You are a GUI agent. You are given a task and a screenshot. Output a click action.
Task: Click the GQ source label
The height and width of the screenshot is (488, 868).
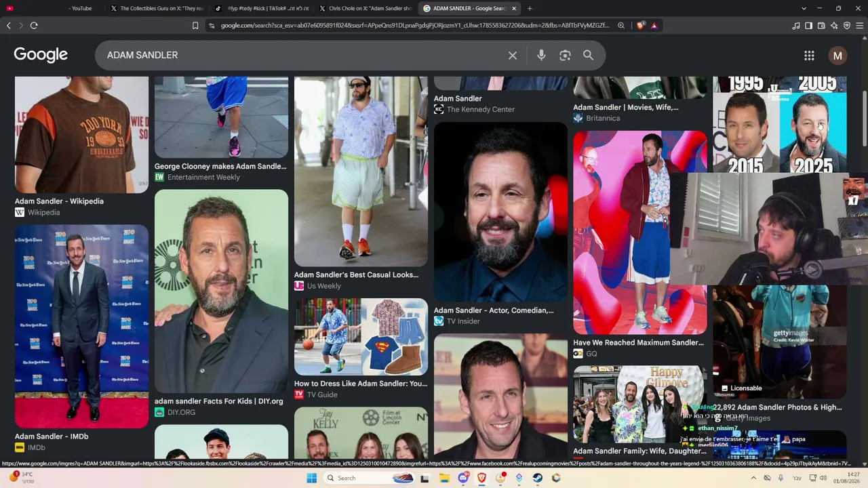pyautogui.click(x=591, y=354)
